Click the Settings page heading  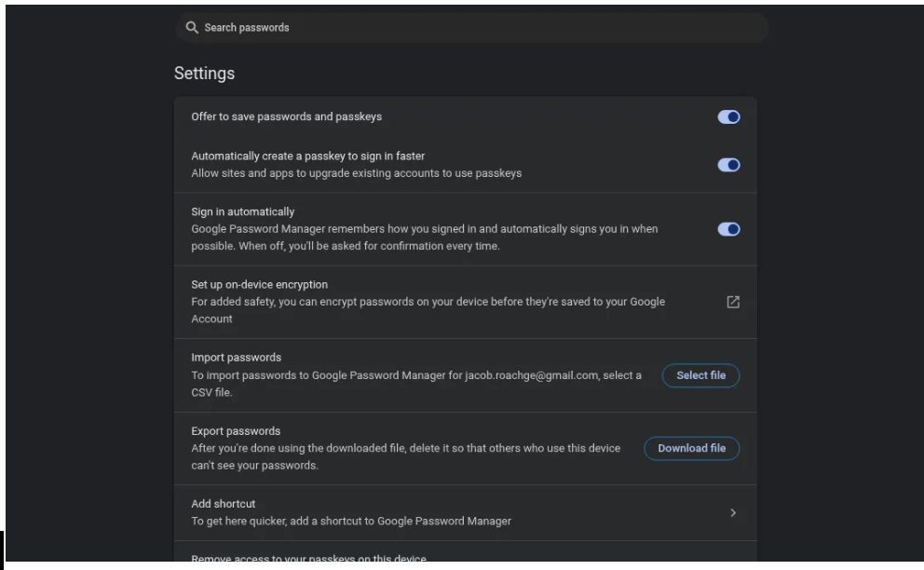click(x=204, y=74)
